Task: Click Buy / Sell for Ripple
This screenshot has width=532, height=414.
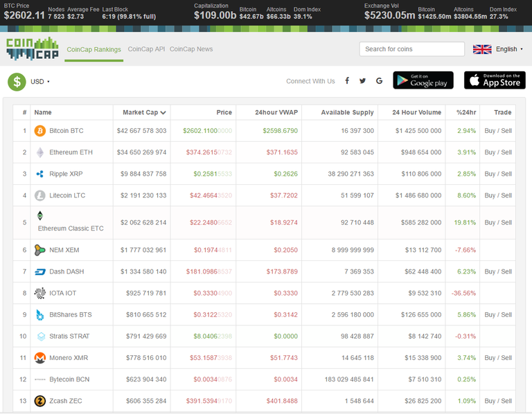Action: tap(498, 174)
